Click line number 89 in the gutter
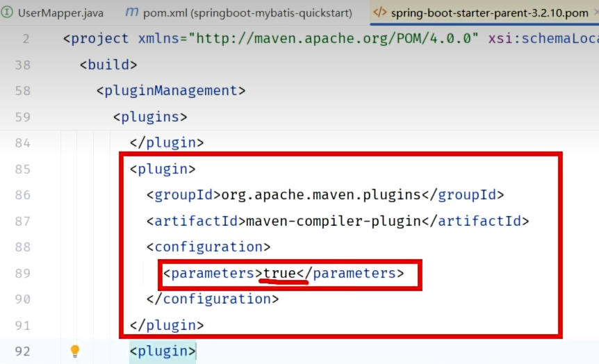The image size is (599, 364). pyautogui.click(x=22, y=273)
